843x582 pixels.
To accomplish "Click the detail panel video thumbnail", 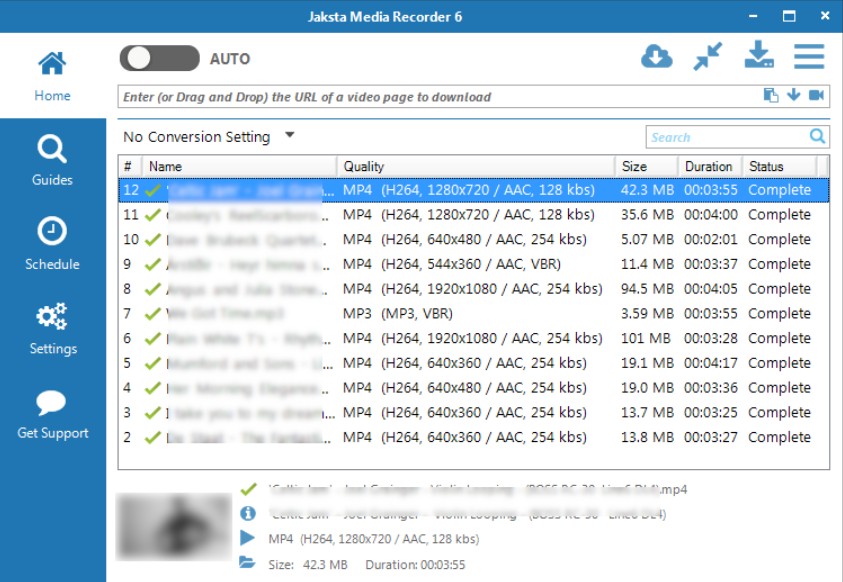I will click(x=174, y=527).
